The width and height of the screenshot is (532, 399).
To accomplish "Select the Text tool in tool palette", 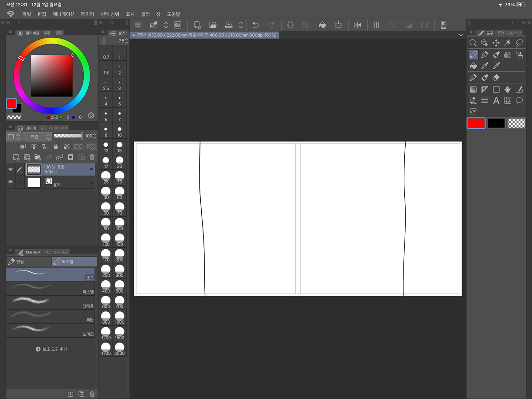I will tap(496, 101).
